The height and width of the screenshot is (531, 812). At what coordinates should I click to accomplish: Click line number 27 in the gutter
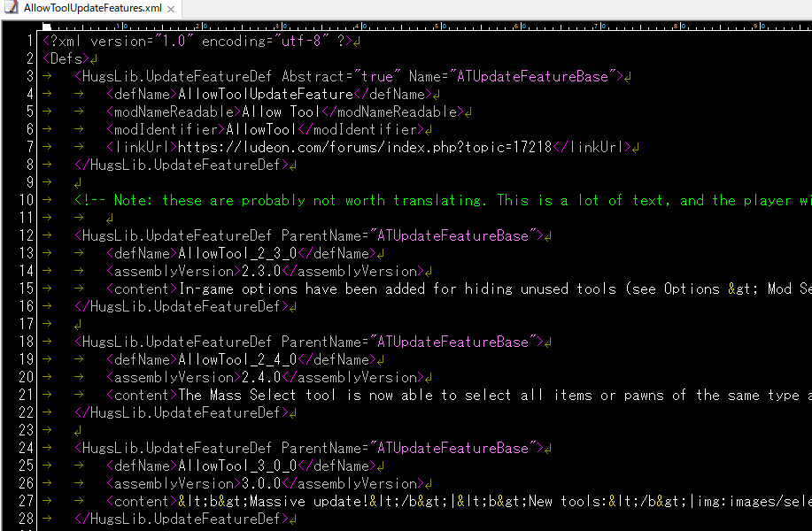(x=27, y=500)
